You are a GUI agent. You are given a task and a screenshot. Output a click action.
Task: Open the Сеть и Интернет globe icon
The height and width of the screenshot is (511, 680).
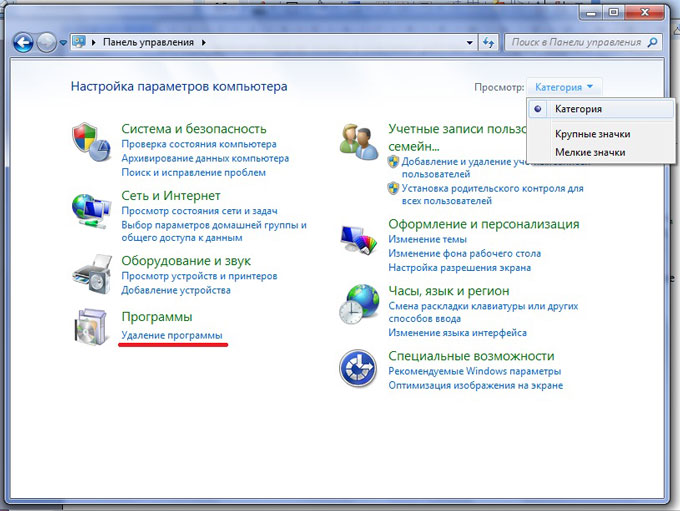[x=91, y=211]
